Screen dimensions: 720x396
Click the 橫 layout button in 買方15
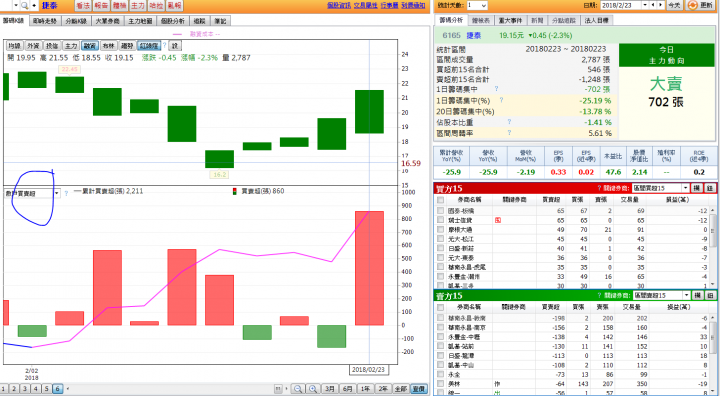697,188
